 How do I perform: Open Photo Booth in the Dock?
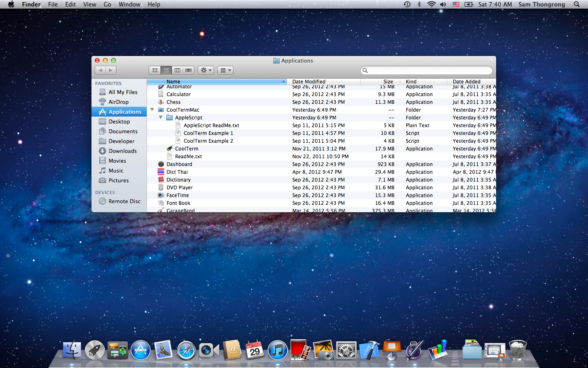(301, 350)
